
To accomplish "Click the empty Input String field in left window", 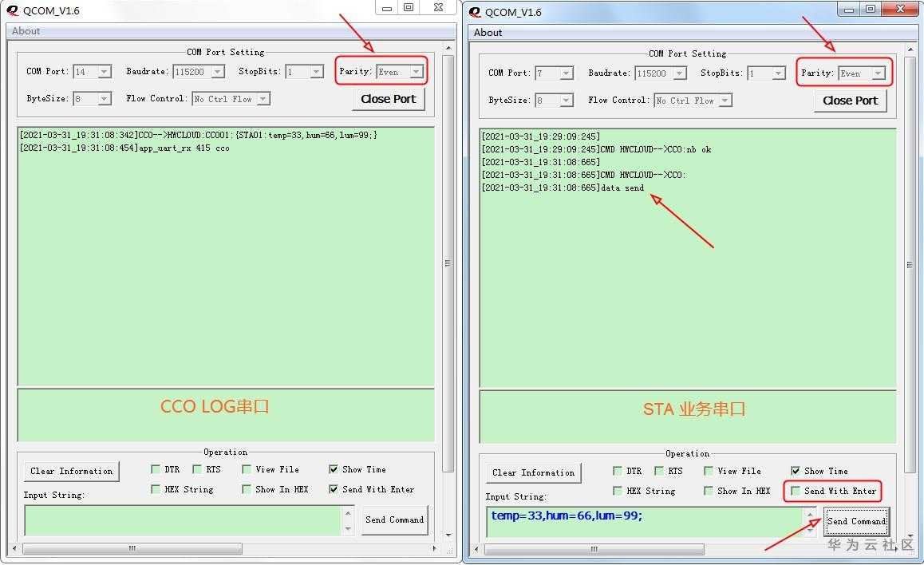I will point(184,521).
